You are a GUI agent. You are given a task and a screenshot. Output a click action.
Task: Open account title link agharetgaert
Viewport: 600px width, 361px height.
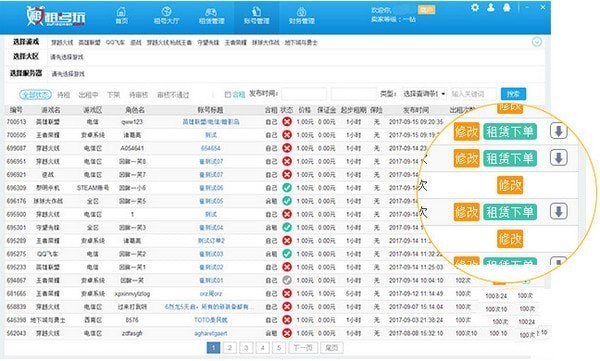tap(210, 333)
